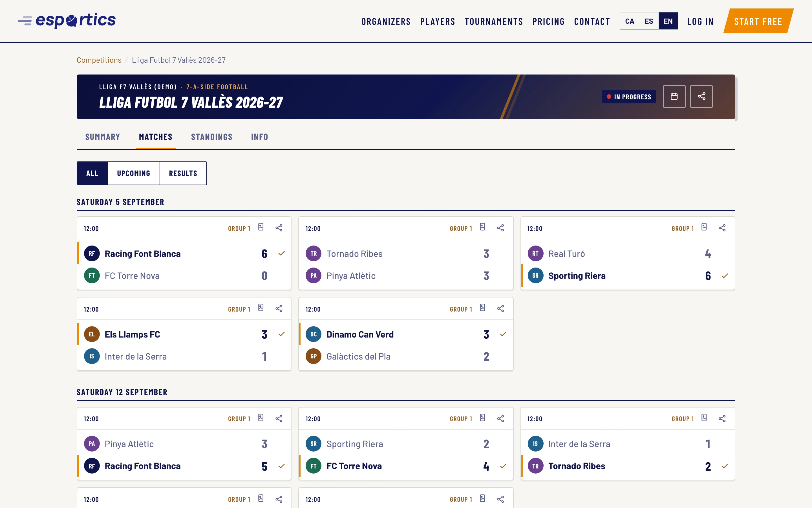The image size is (812, 508).
Task: Click FC Torre Nova winner row on 12 September
Action: pos(406,466)
